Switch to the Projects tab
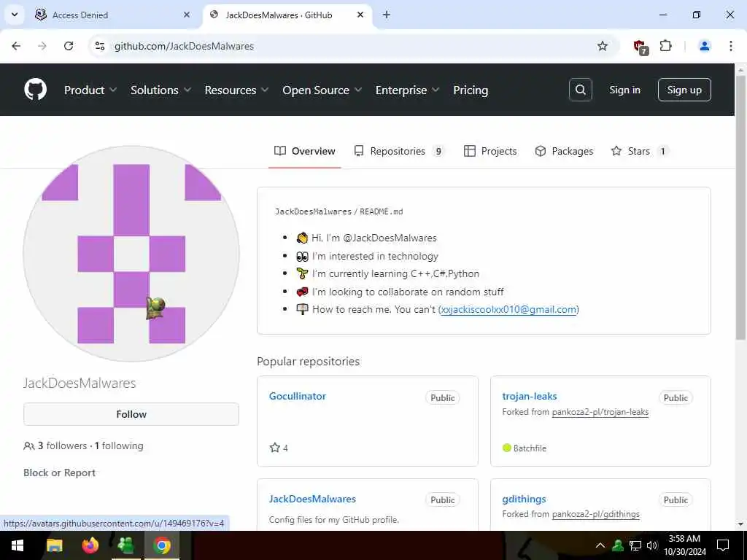Screen dimensions: 747x560 [490, 151]
